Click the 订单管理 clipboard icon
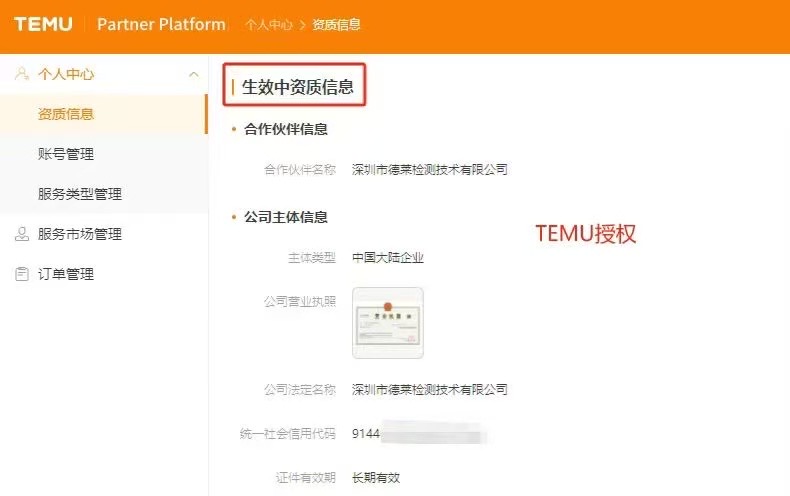The image size is (790, 496). pos(22,274)
